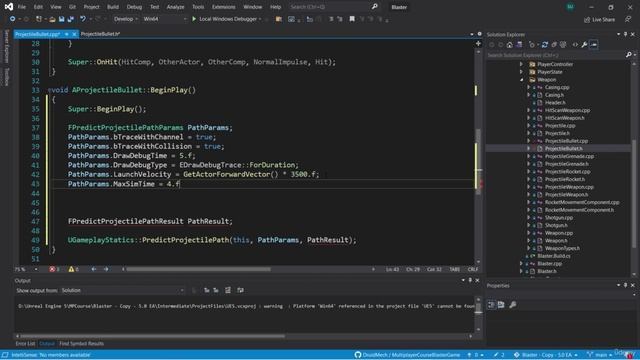The height and width of the screenshot is (360, 640).
Task: Select ProjectileGrenade.cpp in Solution Explorer
Action: click(x=569, y=156)
